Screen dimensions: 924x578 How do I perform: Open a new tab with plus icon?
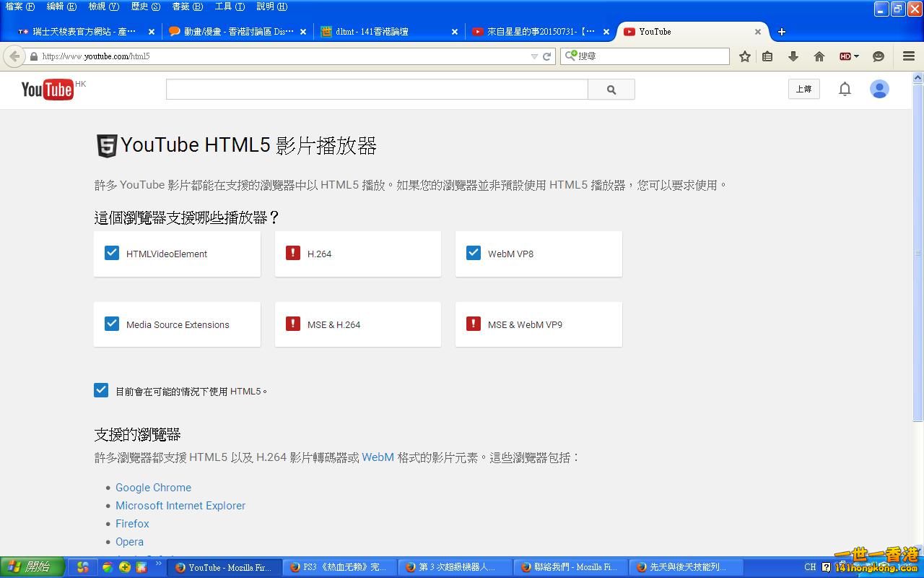coord(781,32)
